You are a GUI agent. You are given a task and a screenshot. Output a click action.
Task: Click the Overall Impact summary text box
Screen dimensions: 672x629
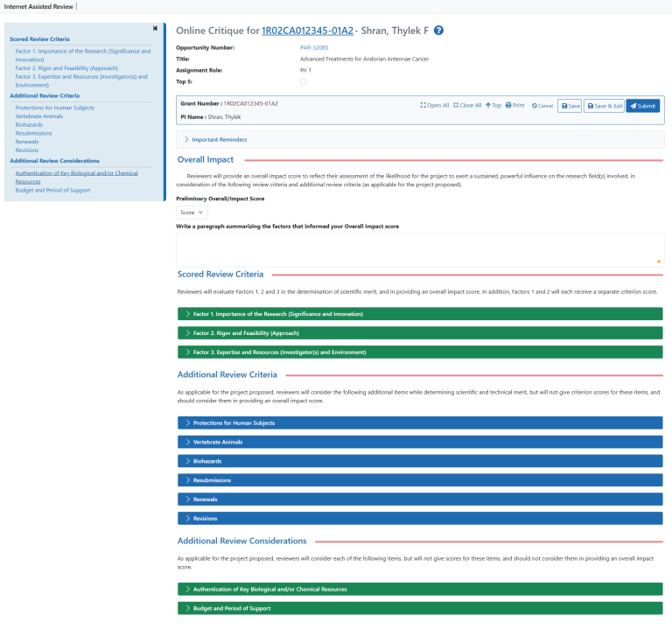pos(419,249)
